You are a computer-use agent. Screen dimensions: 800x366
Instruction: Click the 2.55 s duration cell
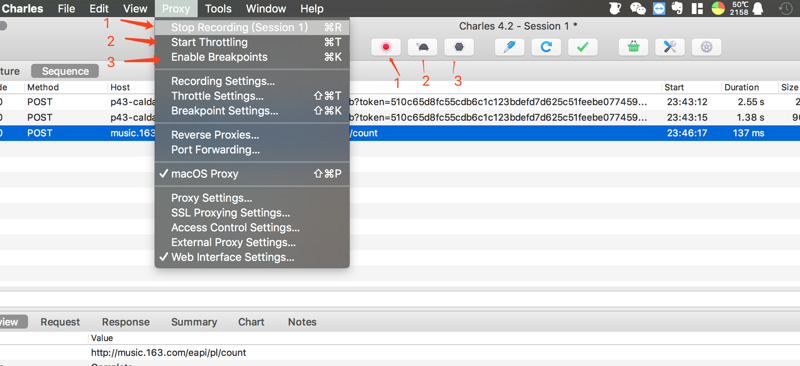(x=751, y=102)
